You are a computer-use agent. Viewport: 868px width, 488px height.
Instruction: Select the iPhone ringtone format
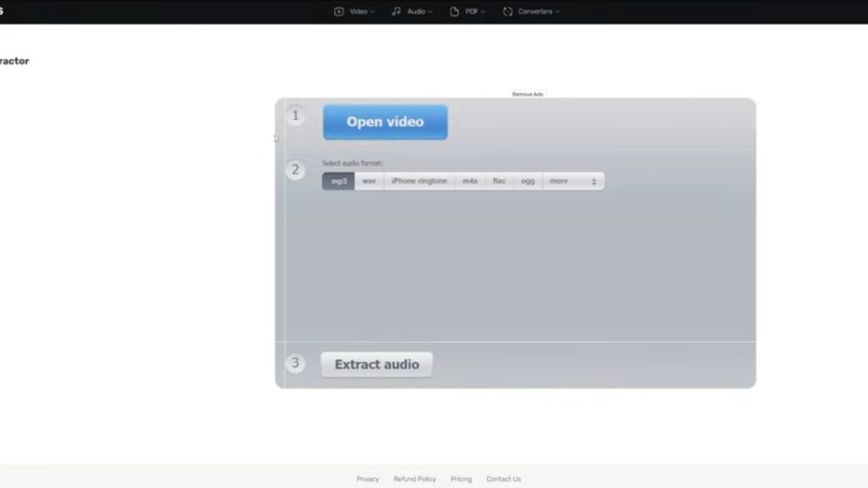point(419,181)
